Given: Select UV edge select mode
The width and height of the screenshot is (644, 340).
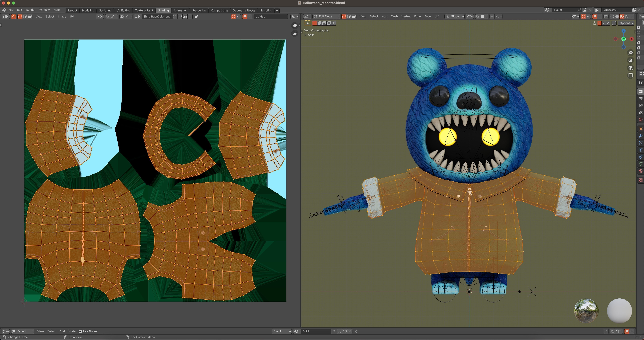Looking at the screenshot, I should (x=25, y=16).
